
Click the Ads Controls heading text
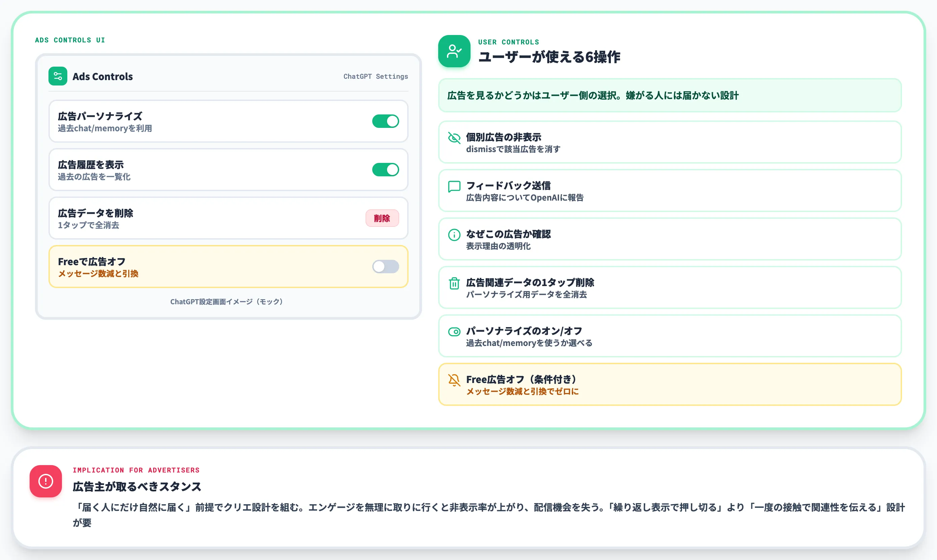pyautogui.click(x=103, y=77)
